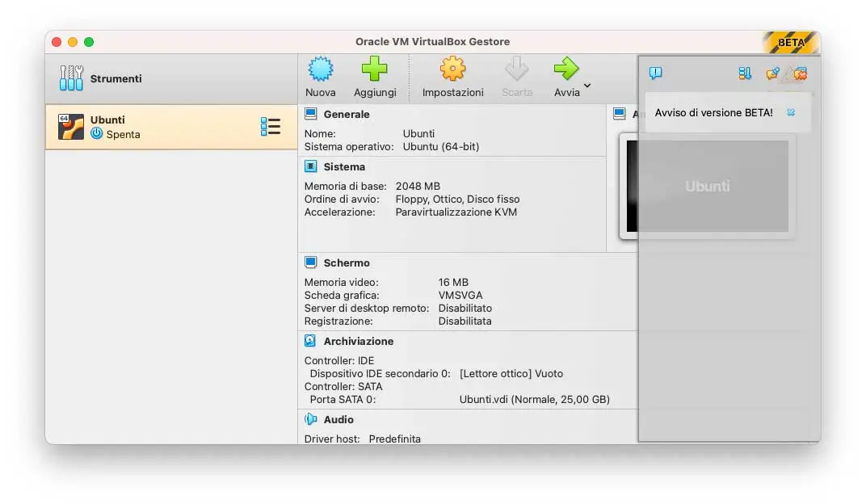Open Impostazioni gear icon for the VM
866x504 pixels.
coord(452,76)
